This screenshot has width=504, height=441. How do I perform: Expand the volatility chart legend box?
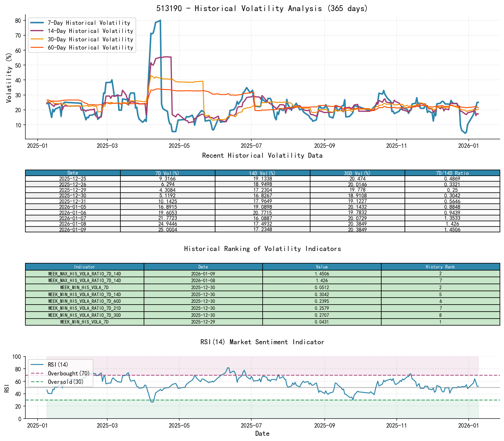point(82,35)
